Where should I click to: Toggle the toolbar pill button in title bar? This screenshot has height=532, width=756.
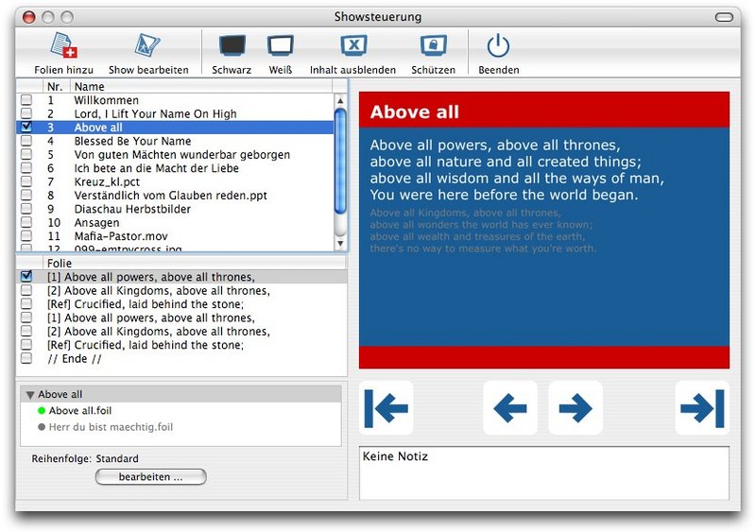724,17
